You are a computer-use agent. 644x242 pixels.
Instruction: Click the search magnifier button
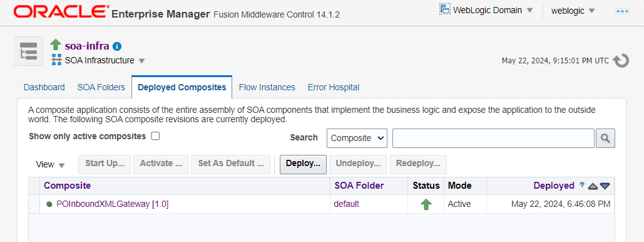coord(605,138)
